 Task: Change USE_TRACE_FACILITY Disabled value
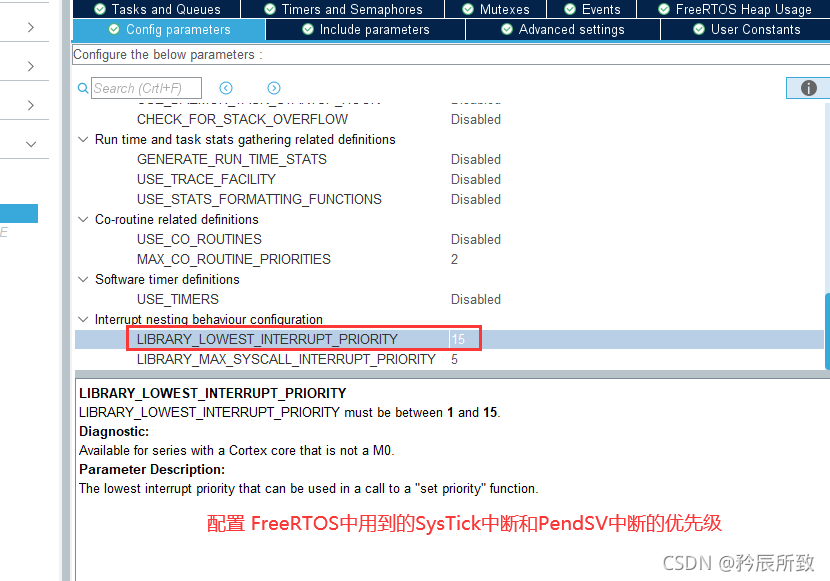click(476, 179)
